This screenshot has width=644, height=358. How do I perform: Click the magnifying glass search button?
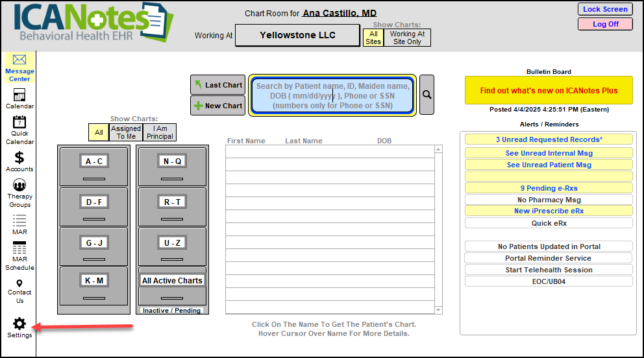(x=427, y=95)
